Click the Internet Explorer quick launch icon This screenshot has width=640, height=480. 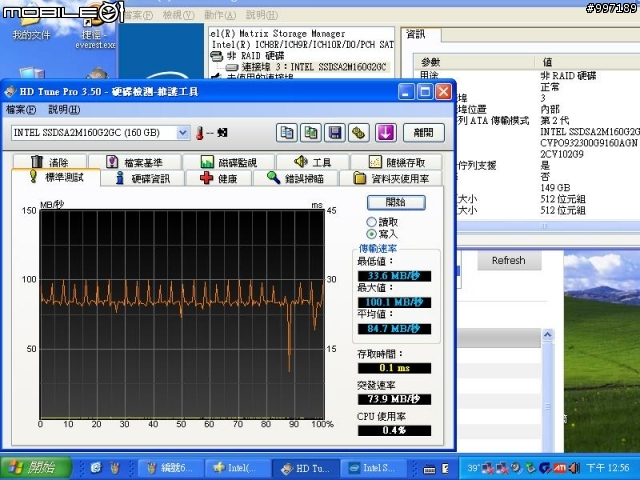pyautogui.click(x=96, y=468)
